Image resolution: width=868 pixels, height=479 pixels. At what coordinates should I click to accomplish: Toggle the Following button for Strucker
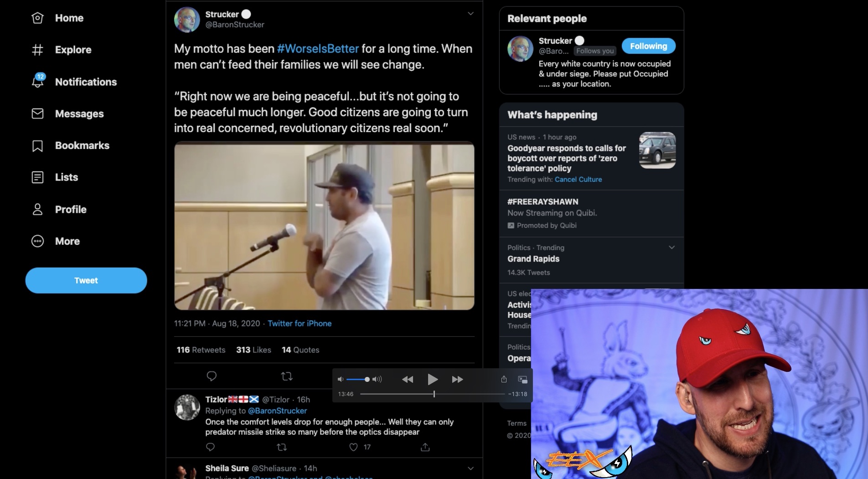coord(648,46)
